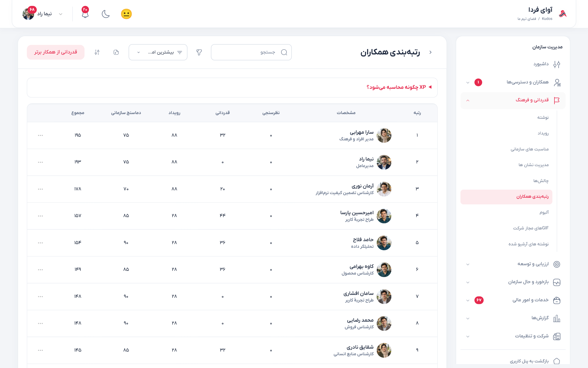This screenshot has width=588, height=368.
Task: Open نیما راد user menu chevron
Action: [x=61, y=14]
